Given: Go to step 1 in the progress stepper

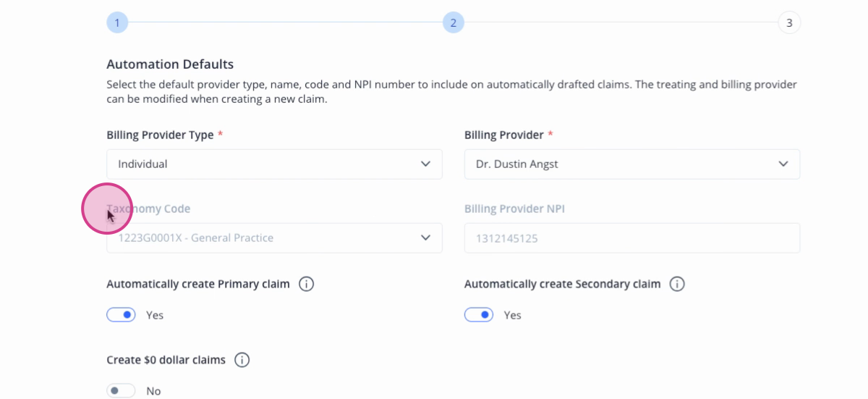Looking at the screenshot, I should click(117, 22).
